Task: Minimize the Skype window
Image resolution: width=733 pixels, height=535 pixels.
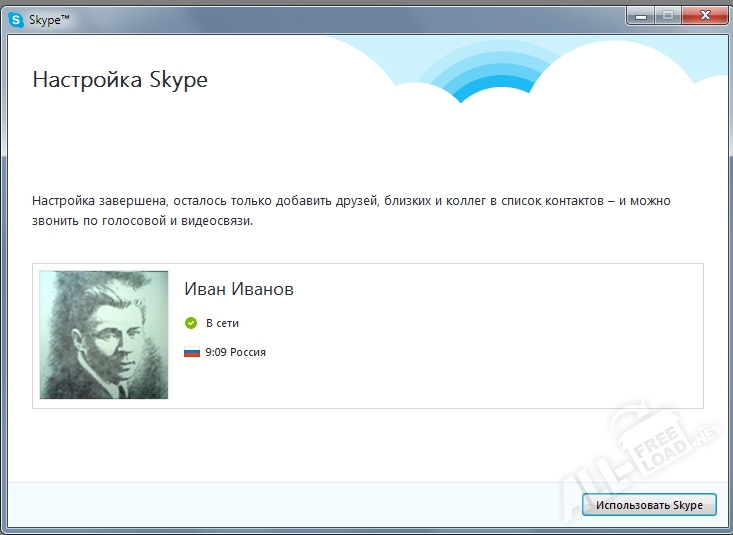Action: pos(640,16)
